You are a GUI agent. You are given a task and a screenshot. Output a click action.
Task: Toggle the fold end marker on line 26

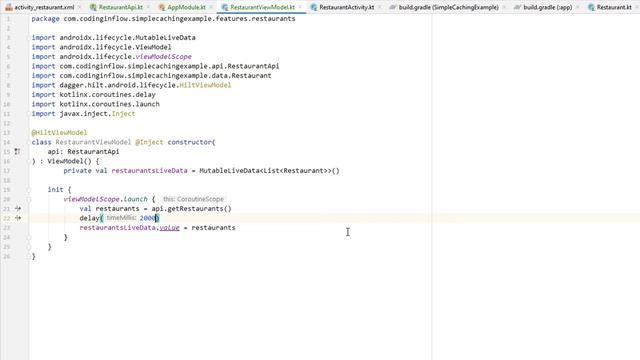pyautogui.click(x=29, y=256)
